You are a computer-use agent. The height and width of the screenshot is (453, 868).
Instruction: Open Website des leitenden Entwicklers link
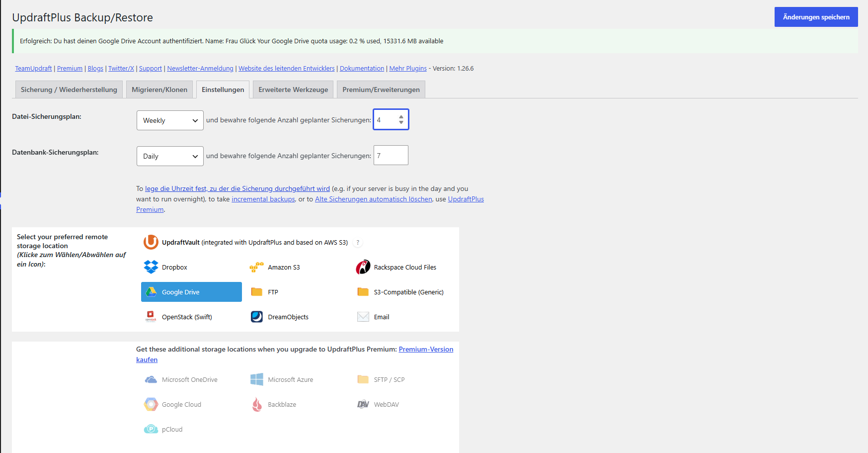point(287,69)
